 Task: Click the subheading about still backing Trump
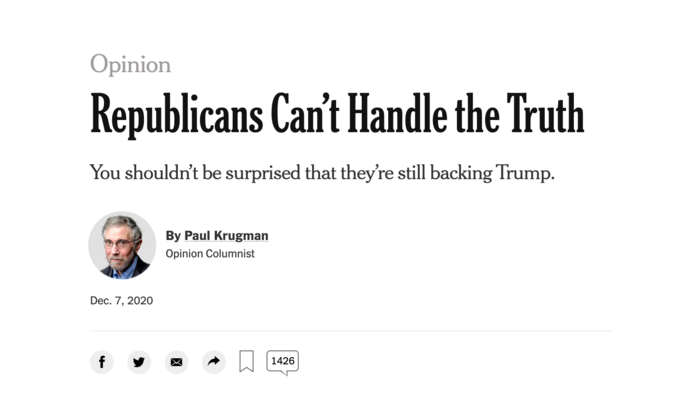[321, 173]
